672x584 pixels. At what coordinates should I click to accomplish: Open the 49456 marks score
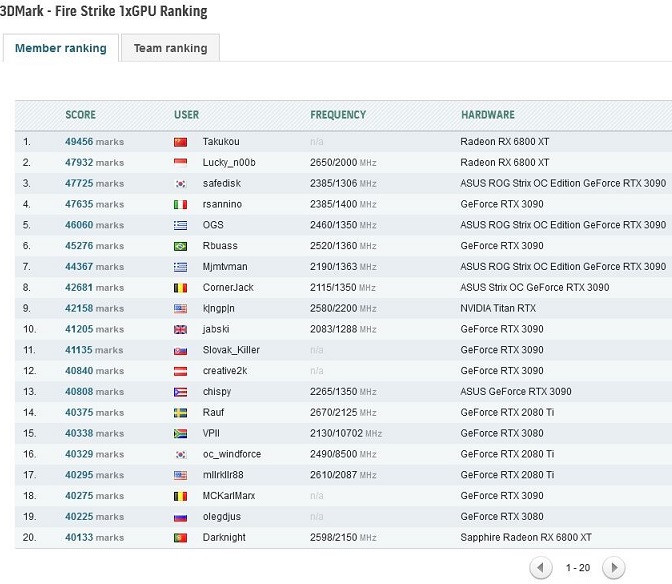pyautogui.click(x=94, y=142)
